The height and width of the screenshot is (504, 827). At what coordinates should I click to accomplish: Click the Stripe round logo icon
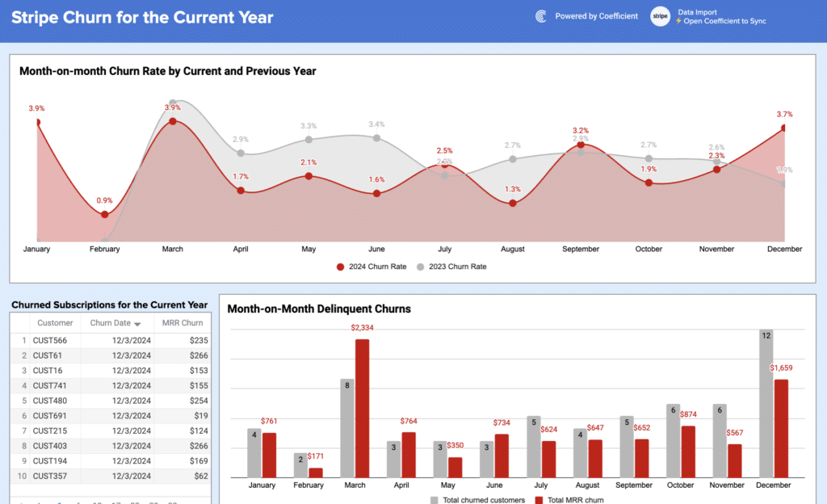tap(660, 16)
